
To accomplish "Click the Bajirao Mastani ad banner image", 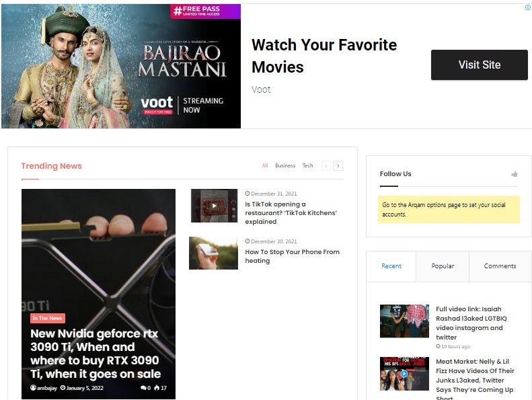I will [x=121, y=66].
